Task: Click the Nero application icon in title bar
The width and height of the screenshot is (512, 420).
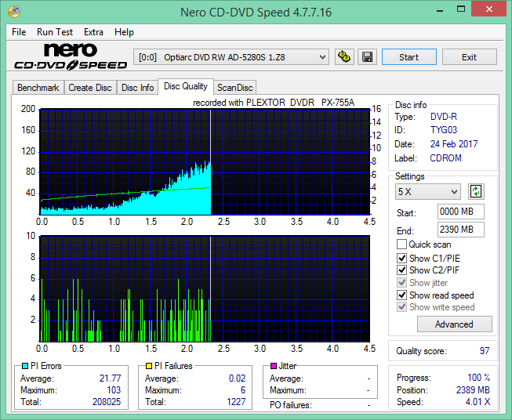Action: 14,12
